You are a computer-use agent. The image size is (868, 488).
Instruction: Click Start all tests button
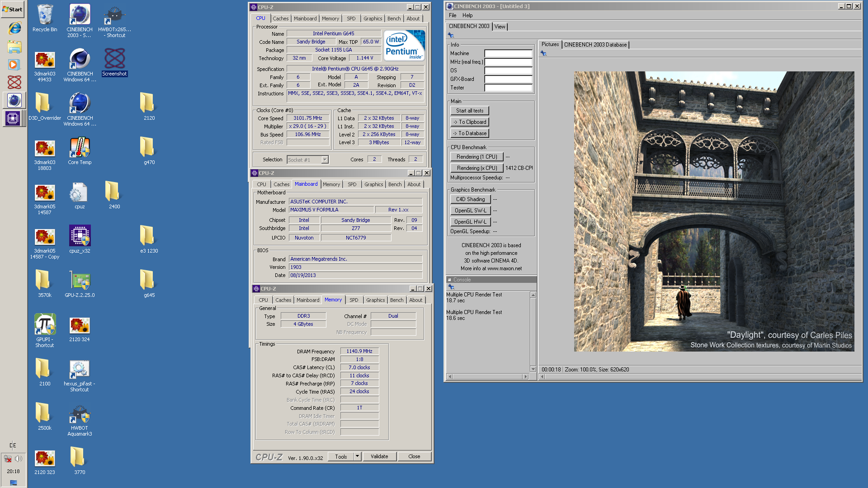click(469, 111)
